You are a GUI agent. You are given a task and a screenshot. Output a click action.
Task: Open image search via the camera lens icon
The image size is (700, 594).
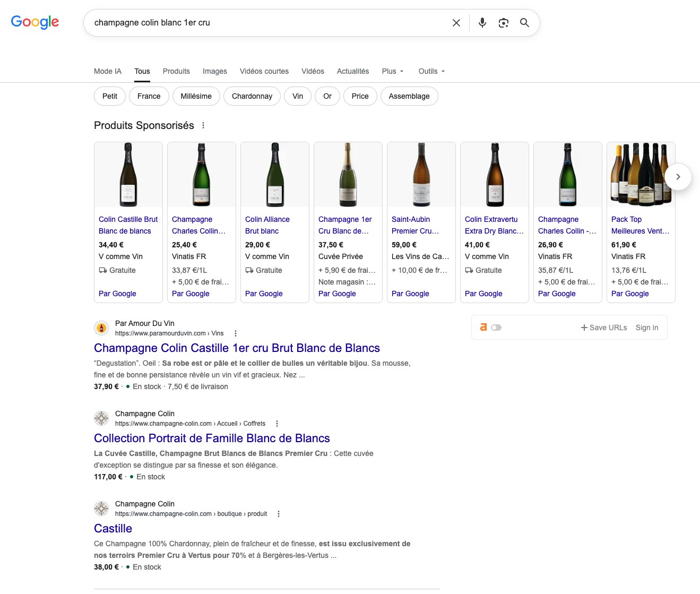pos(504,23)
